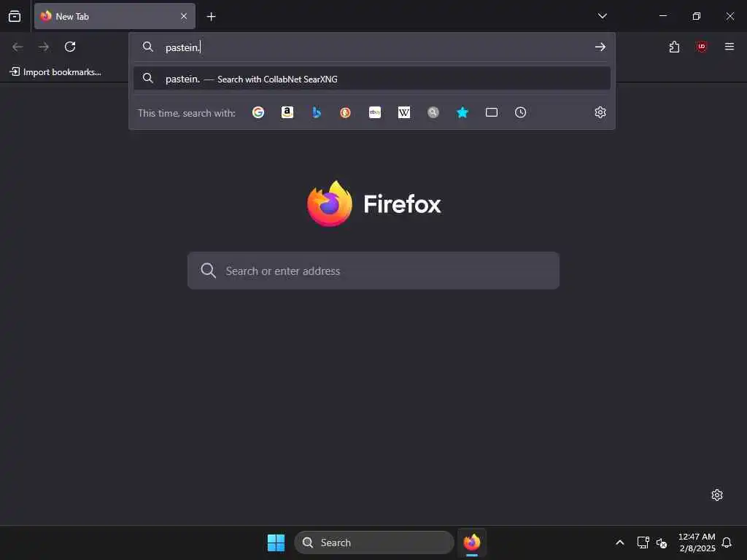Search this time with Wikipedia
The height and width of the screenshot is (560, 747).
pyautogui.click(x=404, y=112)
